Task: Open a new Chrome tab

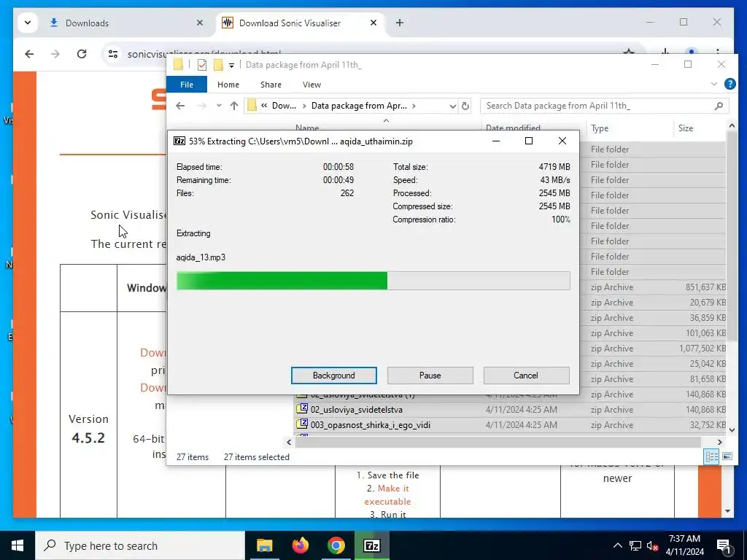Action: (x=400, y=23)
